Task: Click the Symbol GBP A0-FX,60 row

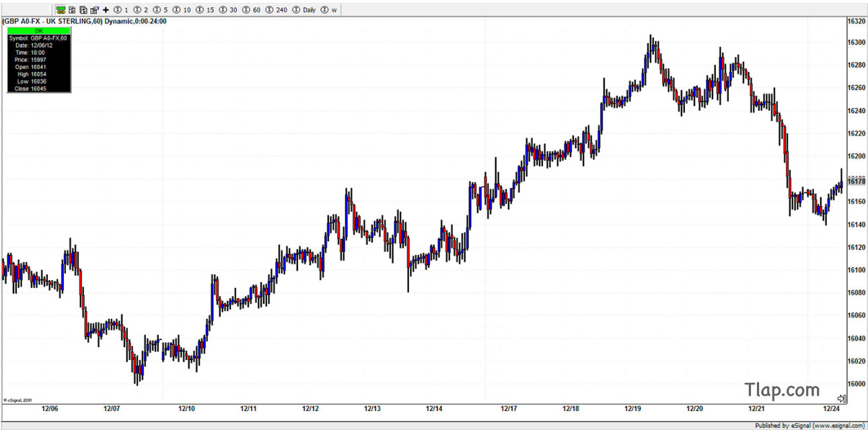Action: click(38, 38)
